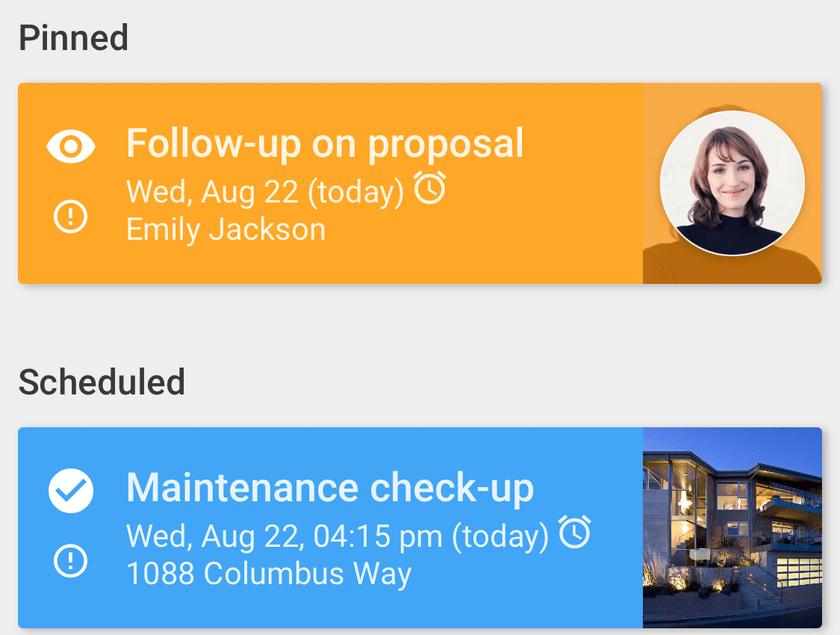Click orange card background below eye icon
This screenshot has height=635, width=840.
coord(71,261)
